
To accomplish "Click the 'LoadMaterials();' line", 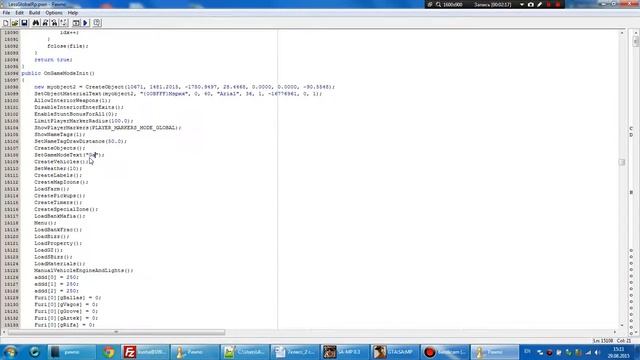I will pyautogui.click(x=60, y=264).
